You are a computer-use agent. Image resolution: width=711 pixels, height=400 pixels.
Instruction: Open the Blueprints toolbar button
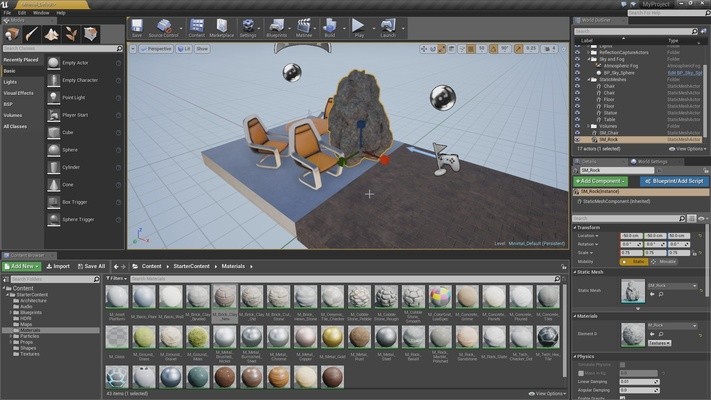click(277, 26)
